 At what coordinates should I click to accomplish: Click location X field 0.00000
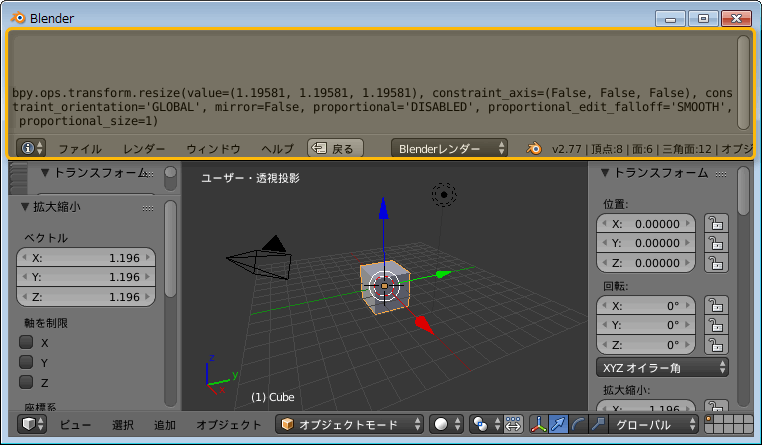(646, 223)
